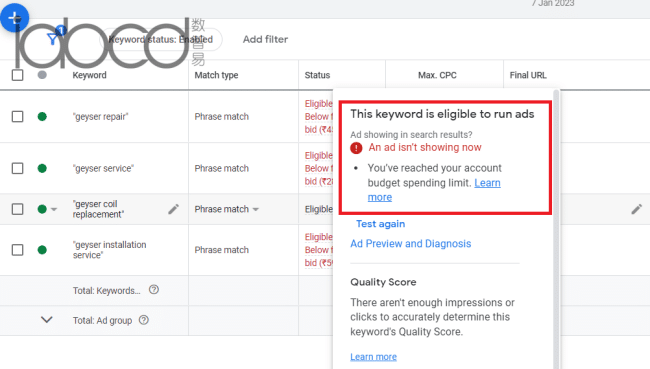Select checkbox for "geyser service" row
Screen dimensions: 650x369
pyautogui.click(x=17, y=168)
